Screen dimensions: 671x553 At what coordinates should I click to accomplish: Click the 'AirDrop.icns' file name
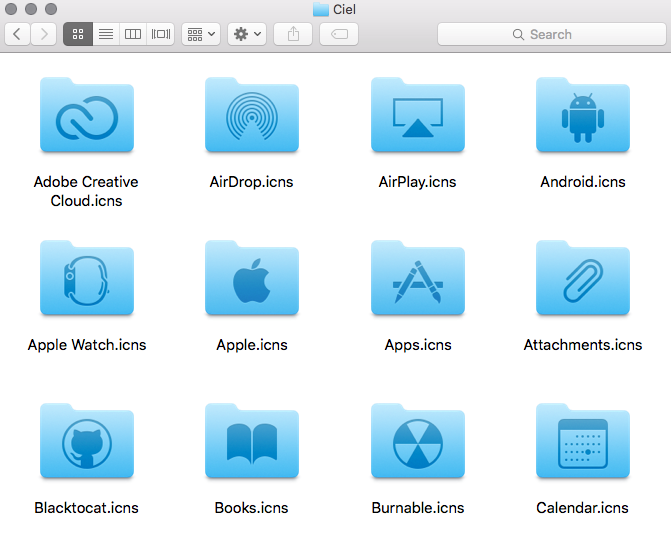252,182
